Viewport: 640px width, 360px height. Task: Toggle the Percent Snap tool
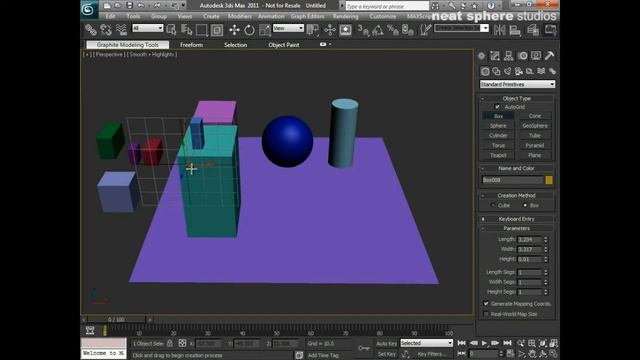pos(393,30)
